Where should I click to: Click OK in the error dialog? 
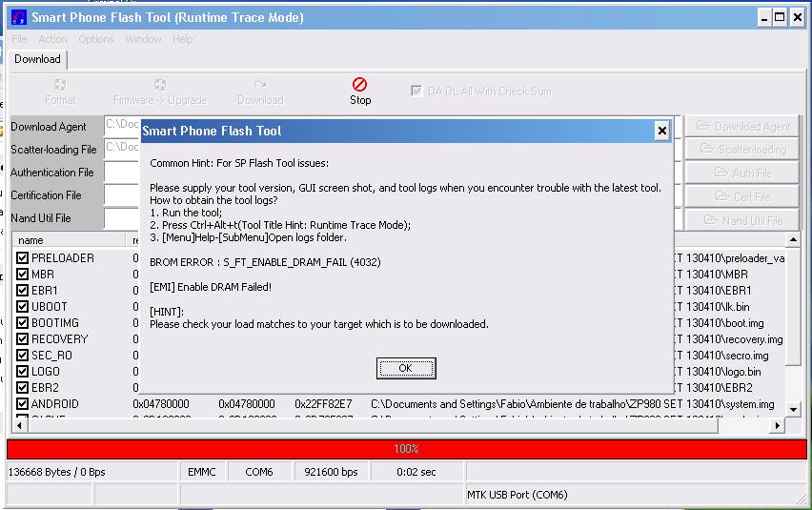[x=406, y=368]
